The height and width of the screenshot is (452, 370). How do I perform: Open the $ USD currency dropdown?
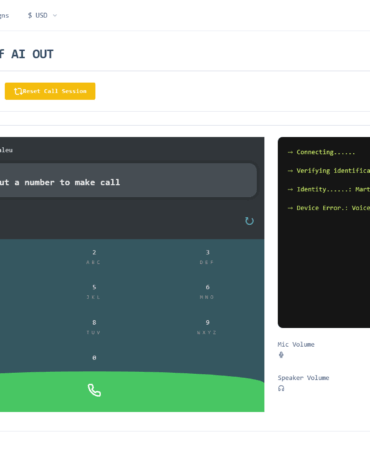coord(42,15)
